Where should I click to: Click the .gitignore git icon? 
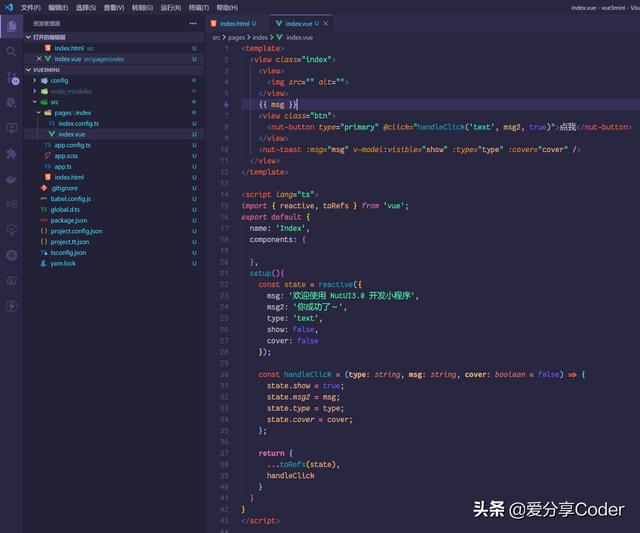tap(44, 188)
